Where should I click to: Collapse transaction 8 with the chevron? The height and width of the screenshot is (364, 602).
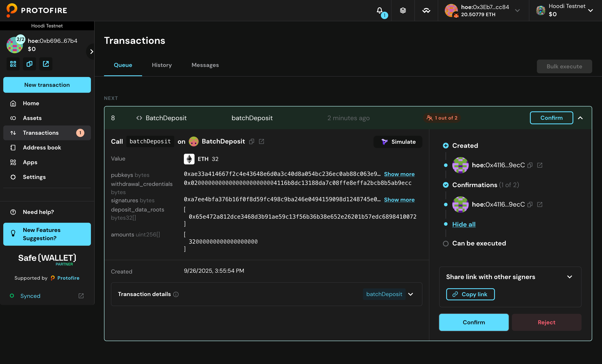pos(580,118)
